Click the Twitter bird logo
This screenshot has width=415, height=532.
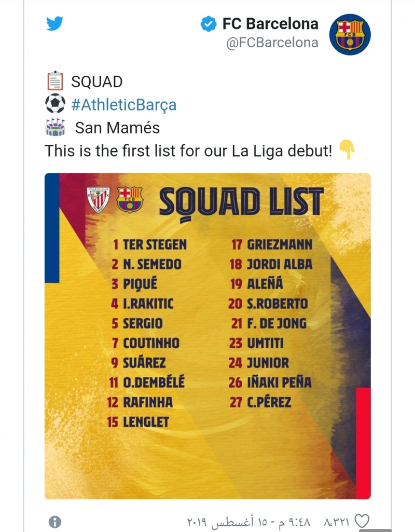[55, 24]
